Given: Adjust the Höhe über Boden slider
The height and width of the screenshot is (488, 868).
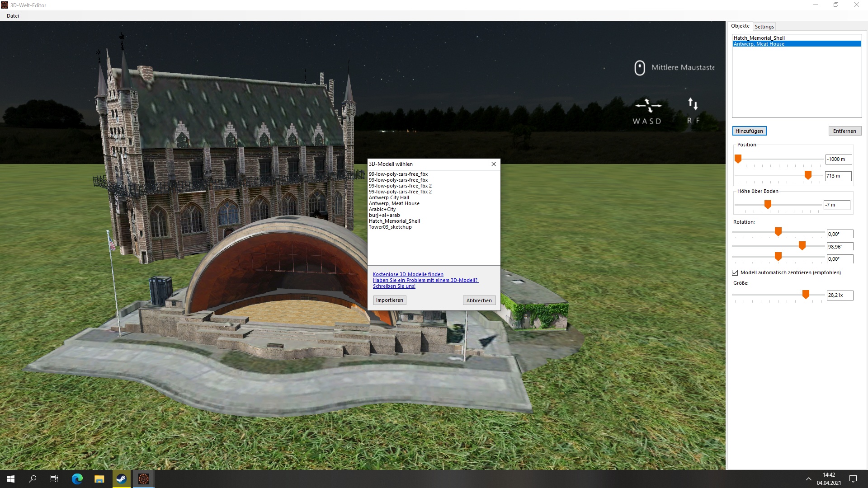Looking at the screenshot, I should (768, 205).
